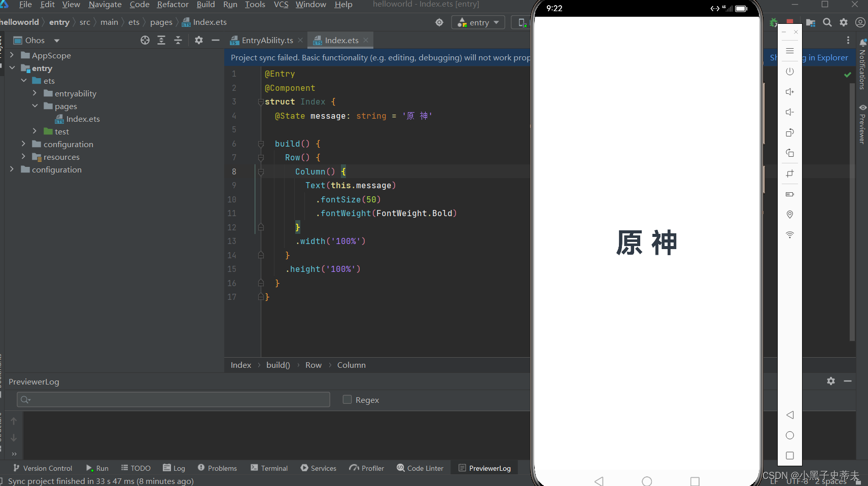The width and height of the screenshot is (868, 486).
Task: Open the Terminal tool window
Action: pyautogui.click(x=269, y=468)
